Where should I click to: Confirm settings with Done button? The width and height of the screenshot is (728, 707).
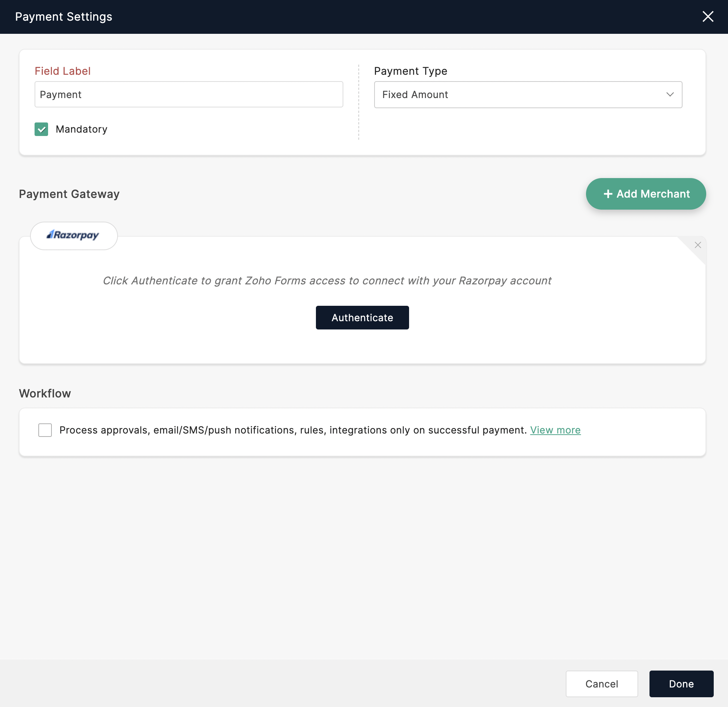point(681,684)
